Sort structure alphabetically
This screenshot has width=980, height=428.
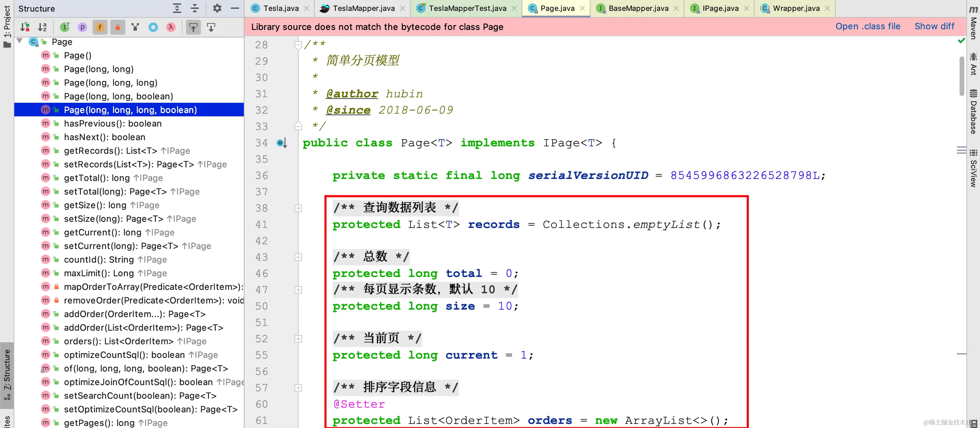click(42, 27)
